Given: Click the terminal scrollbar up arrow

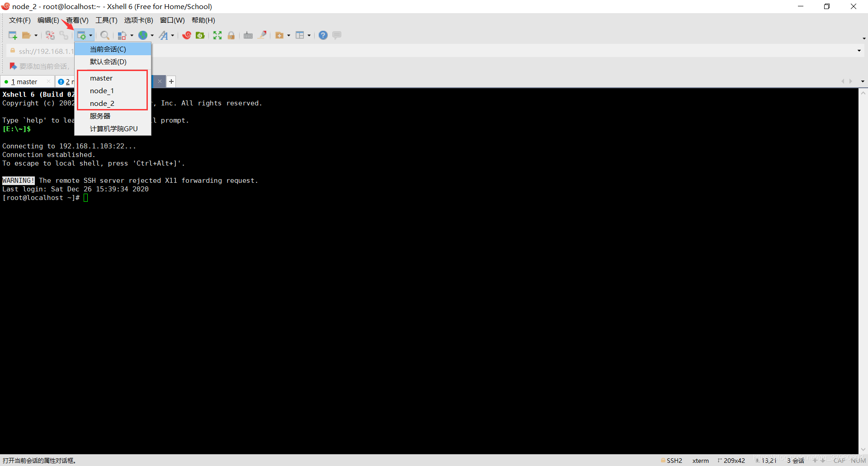Looking at the screenshot, I should (863, 93).
